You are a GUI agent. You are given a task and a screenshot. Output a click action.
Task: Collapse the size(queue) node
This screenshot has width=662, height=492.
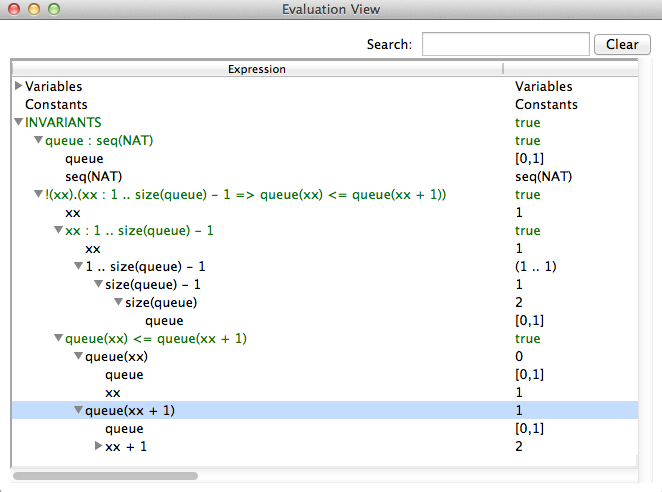(x=119, y=303)
